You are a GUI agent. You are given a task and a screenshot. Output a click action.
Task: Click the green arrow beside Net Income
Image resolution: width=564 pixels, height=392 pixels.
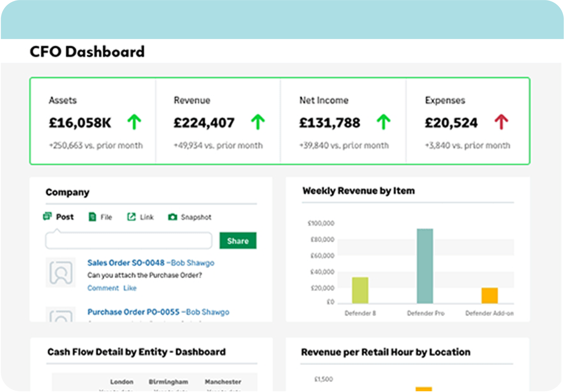click(x=384, y=122)
